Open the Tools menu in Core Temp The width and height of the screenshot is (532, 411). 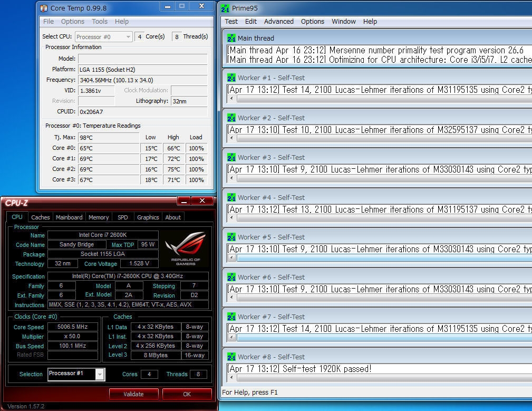pyautogui.click(x=100, y=22)
